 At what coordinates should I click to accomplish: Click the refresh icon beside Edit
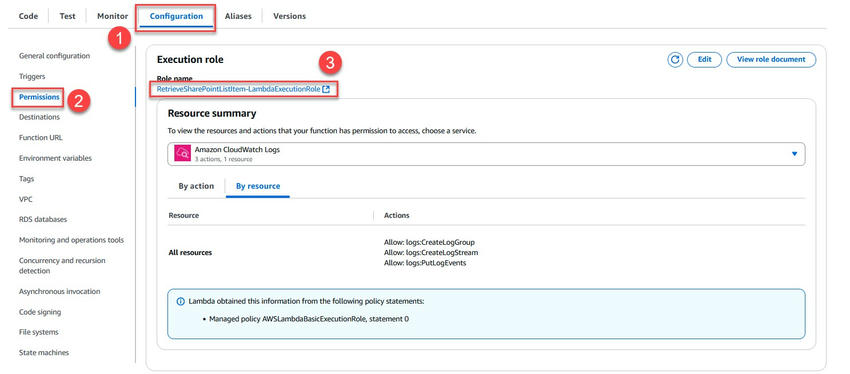coord(675,60)
